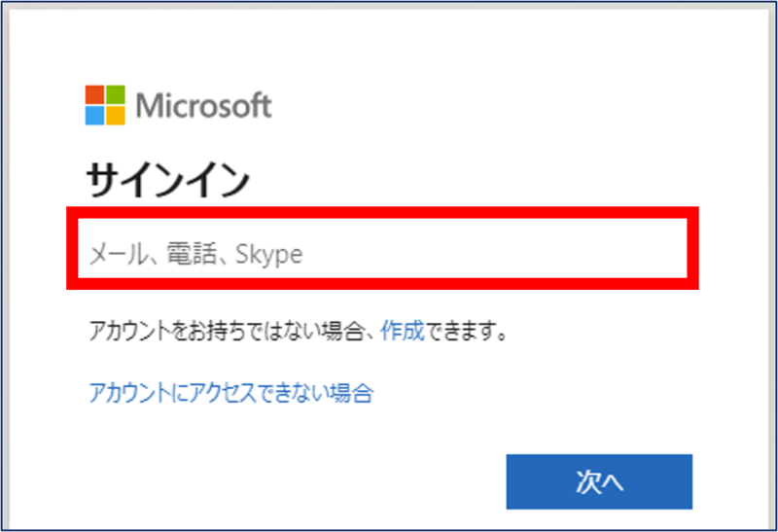Viewport: 778px width, 532px height.
Task: Click the Skype placeholder word in field
Action: click(x=268, y=255)
